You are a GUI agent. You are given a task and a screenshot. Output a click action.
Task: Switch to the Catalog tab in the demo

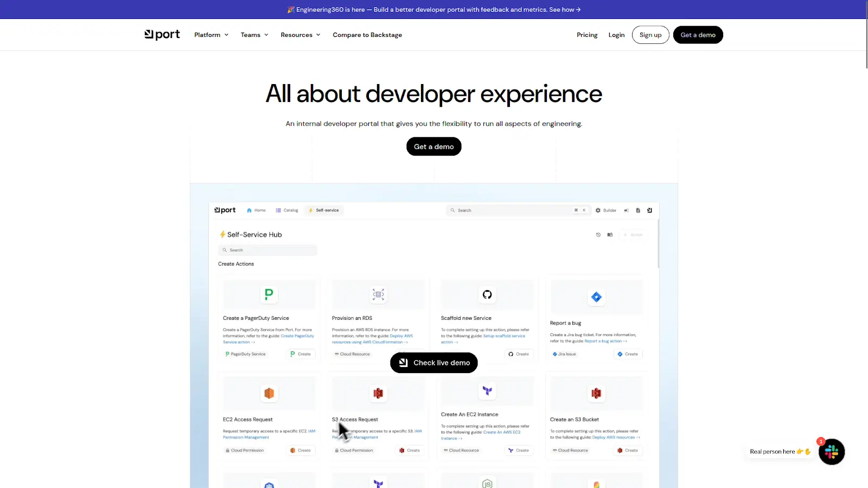(x=287, y=210)
